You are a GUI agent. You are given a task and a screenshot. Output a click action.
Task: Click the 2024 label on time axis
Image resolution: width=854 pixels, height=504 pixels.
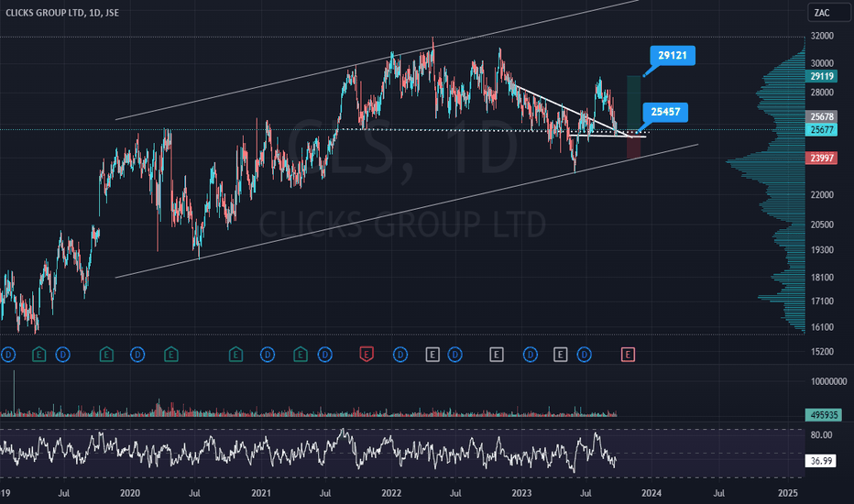point(651,493)
